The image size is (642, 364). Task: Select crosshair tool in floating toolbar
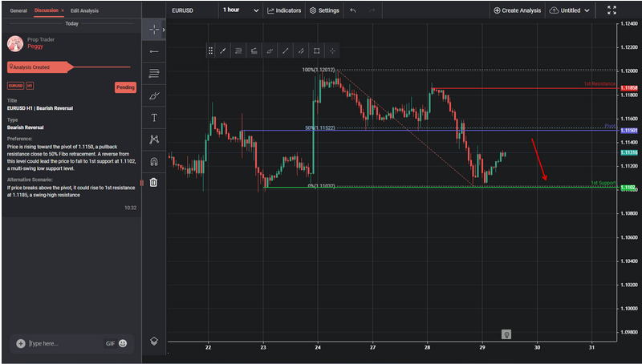332,51
